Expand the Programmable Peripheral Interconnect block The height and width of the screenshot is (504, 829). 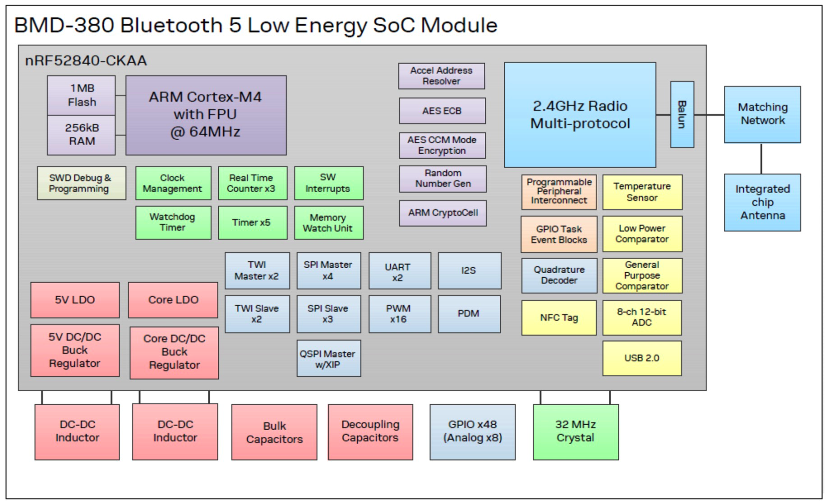(x=559, y=192)
